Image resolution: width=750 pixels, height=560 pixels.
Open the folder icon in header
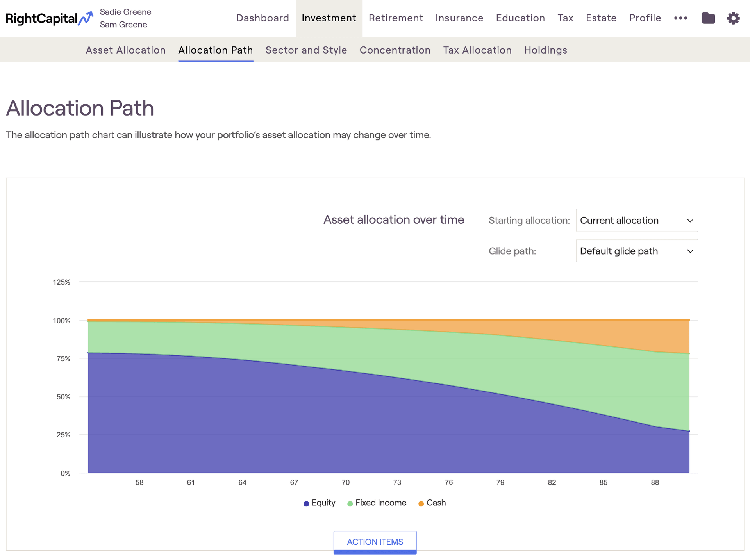708,18
